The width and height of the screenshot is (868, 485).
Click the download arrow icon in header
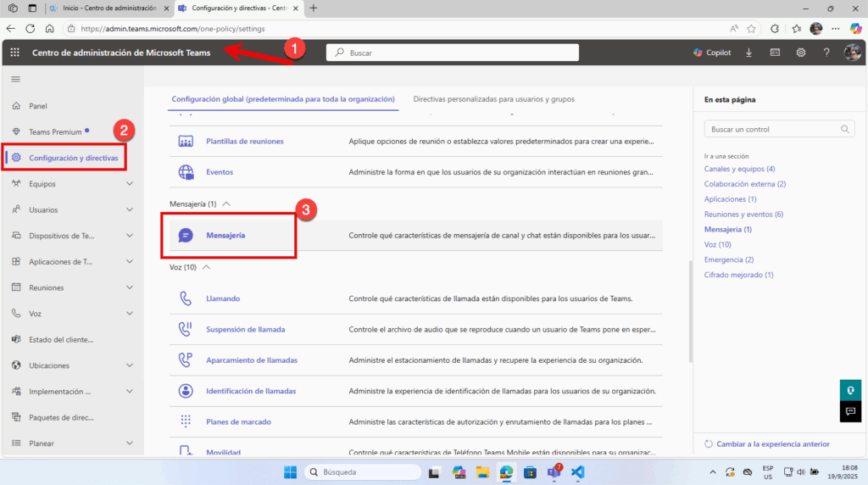[x=748, y=53]
